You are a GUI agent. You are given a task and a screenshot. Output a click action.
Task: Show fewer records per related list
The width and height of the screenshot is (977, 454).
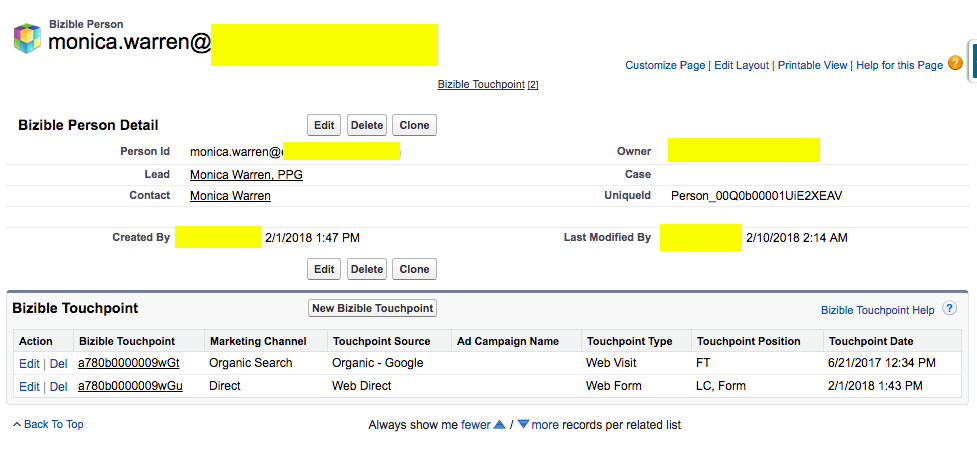pos(475,425)
